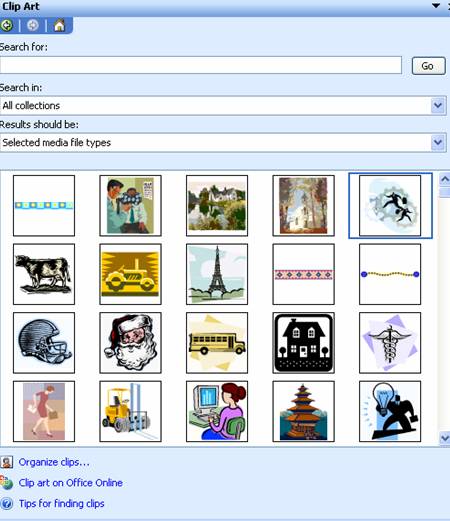Viewport: 450px width, 521px height.
Task: Open the Clip Art pane options arrow
Action: [436, 6]
